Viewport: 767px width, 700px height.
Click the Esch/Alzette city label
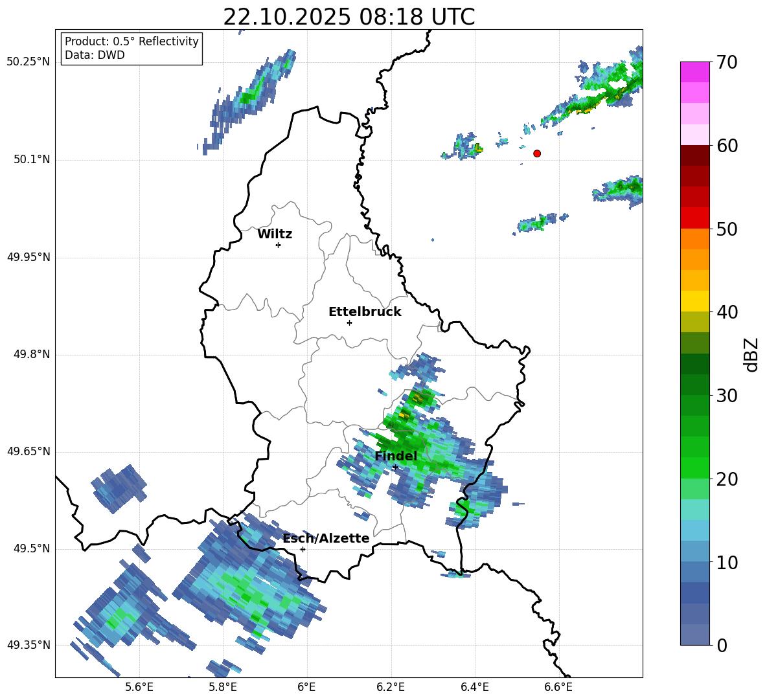[326, 538]
